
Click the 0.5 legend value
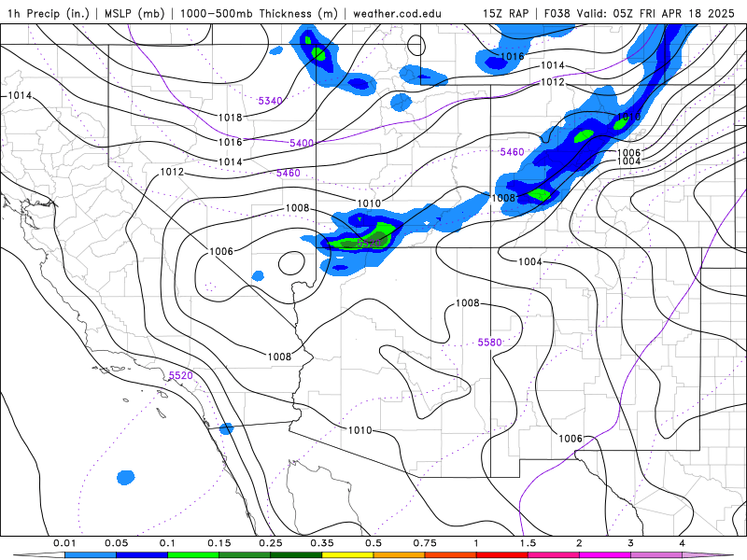click(373, 543)
